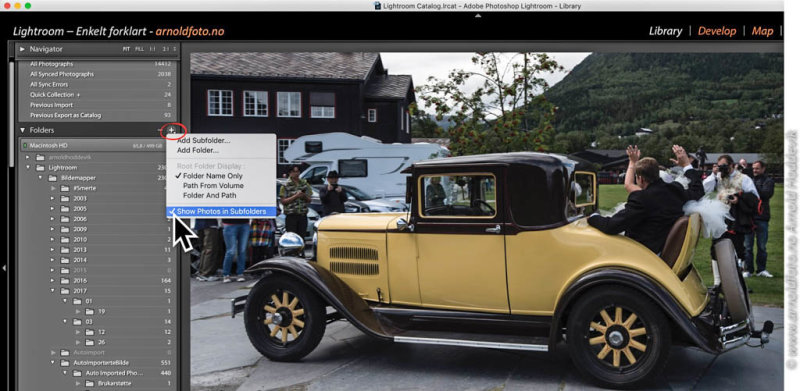
Task: Select the greyed-out Autoimport folder
Action: 89,353
